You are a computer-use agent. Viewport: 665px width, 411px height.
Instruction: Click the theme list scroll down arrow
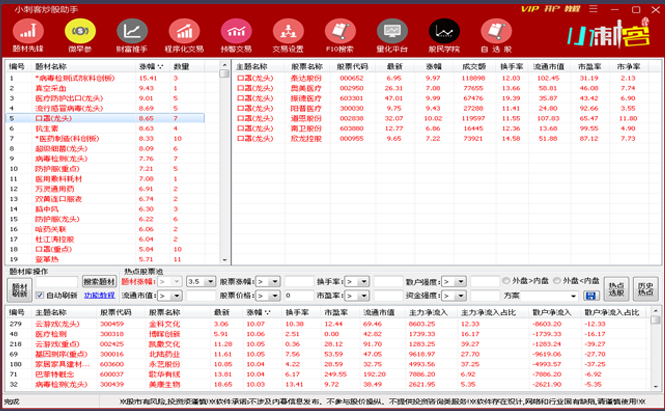tap(224, 260)
